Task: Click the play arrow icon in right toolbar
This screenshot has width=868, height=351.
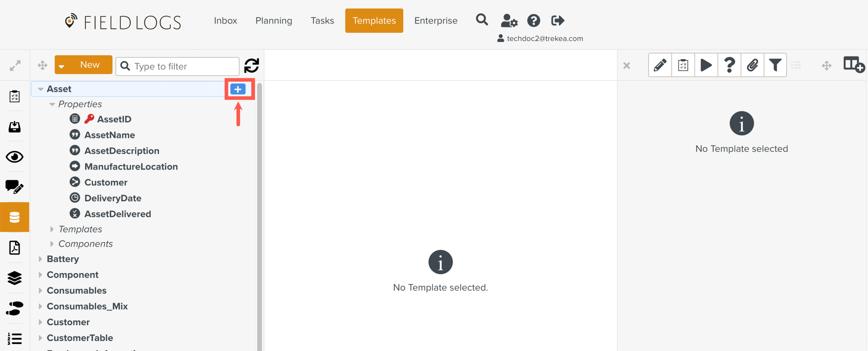Action: 706,65
